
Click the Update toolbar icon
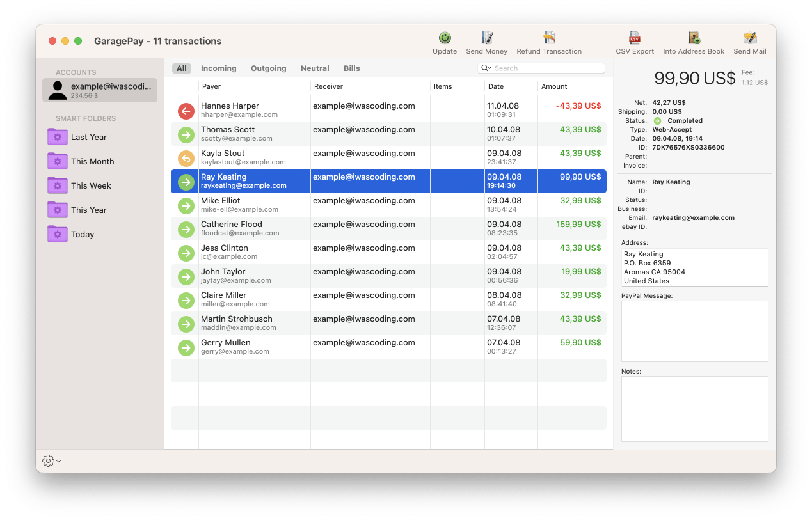click(x=445, y=38)
